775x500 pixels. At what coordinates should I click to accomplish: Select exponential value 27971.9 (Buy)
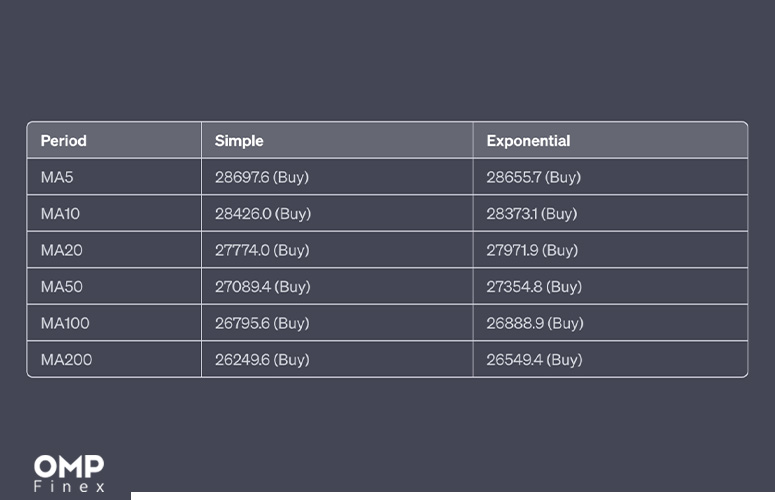(532, 250)
